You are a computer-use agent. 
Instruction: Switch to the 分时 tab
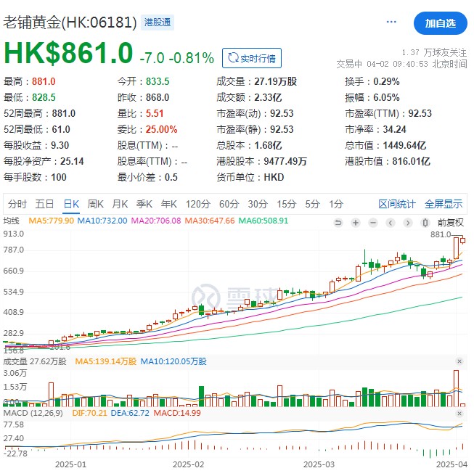17,204
